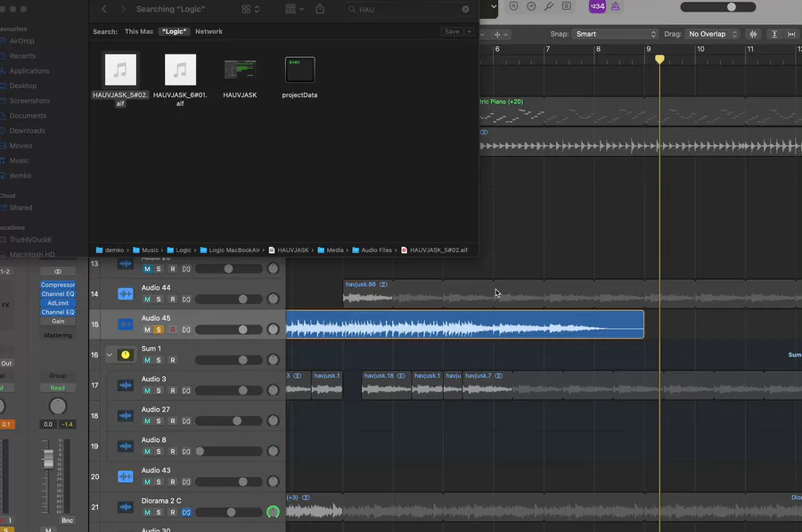Select This Mac search scope

(139, 32)
